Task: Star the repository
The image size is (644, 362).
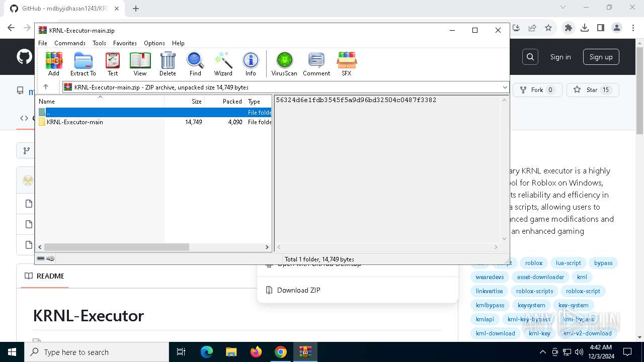Action: tap(593, 90)
